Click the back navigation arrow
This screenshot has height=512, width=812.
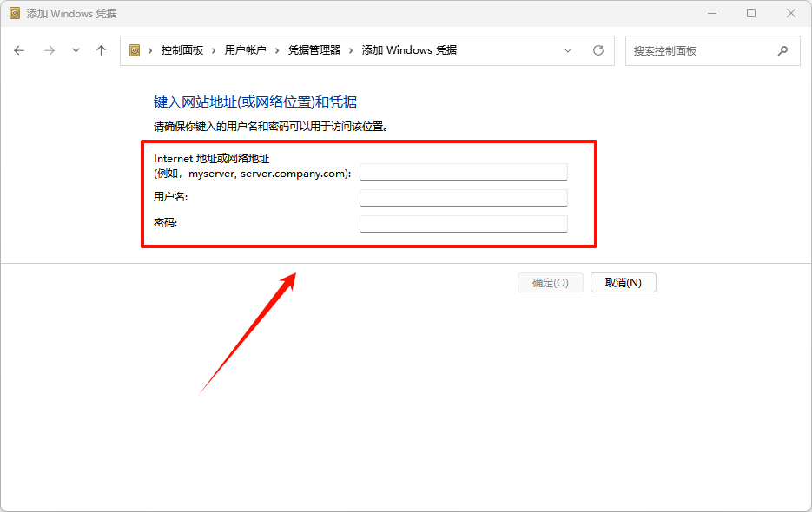(x=19, y=50)
